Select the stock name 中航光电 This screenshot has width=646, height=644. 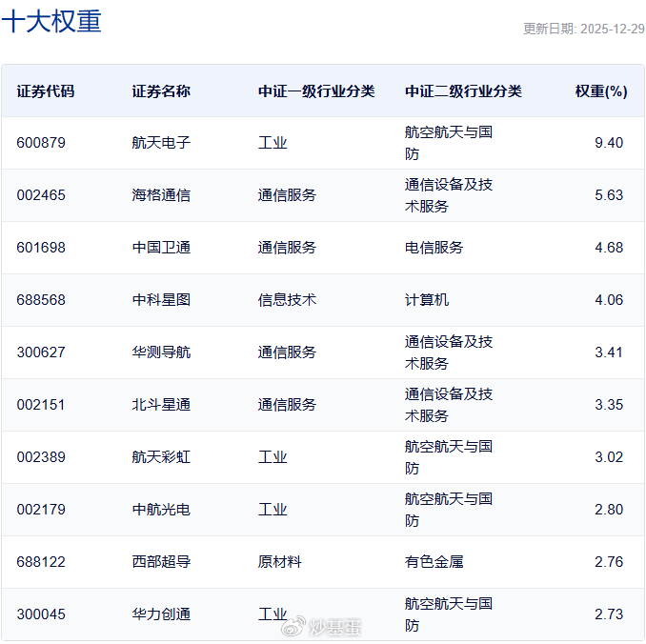161,510
